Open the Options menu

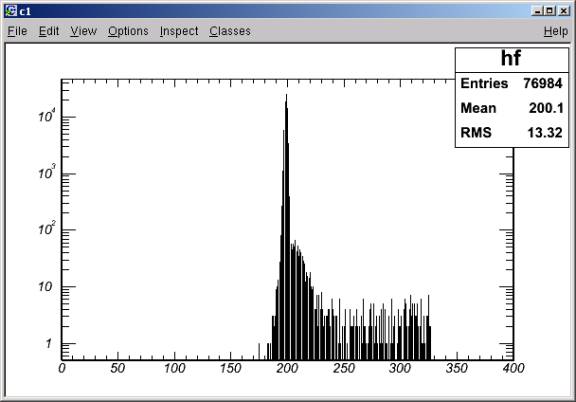coord(128,31)
